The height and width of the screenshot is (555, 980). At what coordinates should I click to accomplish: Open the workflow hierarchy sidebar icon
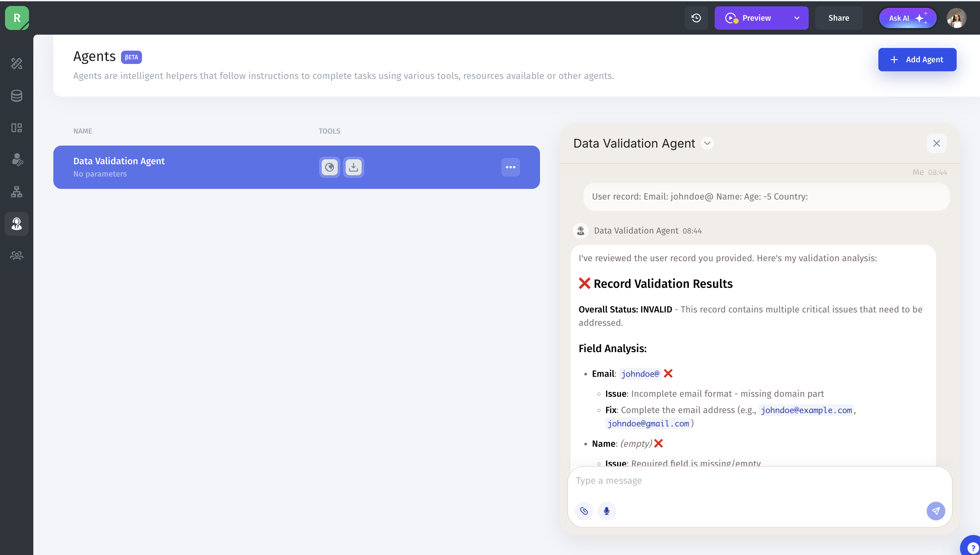coord(16,192)
